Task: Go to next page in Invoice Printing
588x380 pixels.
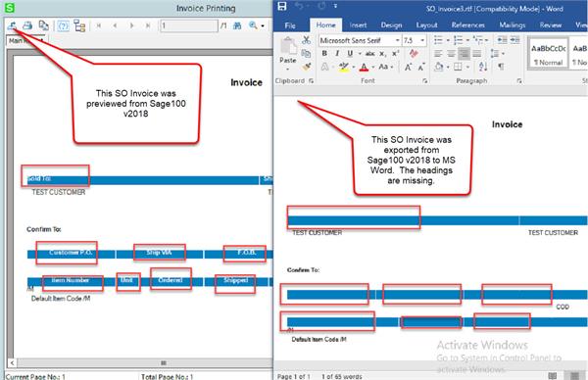Action: 131,25
